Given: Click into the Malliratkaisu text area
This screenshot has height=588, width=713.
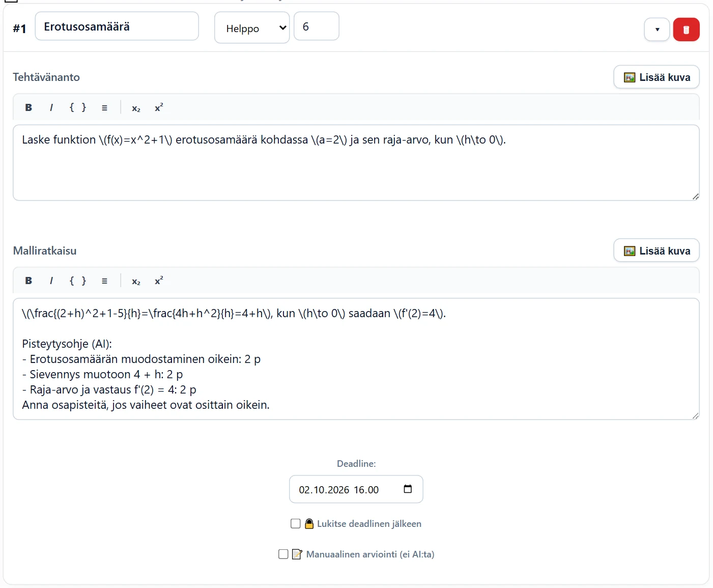Looking at the screenshot, I should click(356, 359).
